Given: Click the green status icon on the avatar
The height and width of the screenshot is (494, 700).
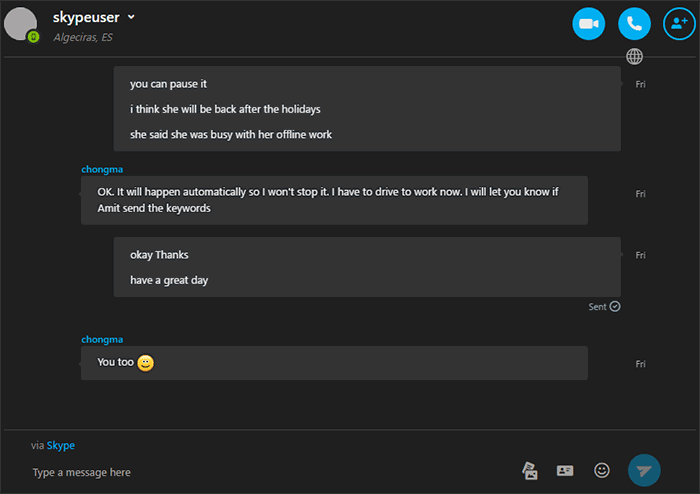Looking at the screenshot, I should tap(33, 37).
